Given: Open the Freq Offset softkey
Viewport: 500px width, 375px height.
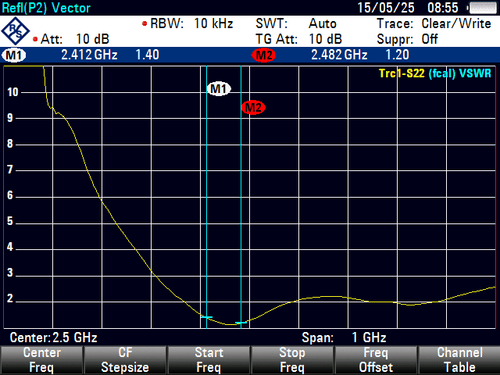Looking at the screenshot, I should (x=376, y=360).
